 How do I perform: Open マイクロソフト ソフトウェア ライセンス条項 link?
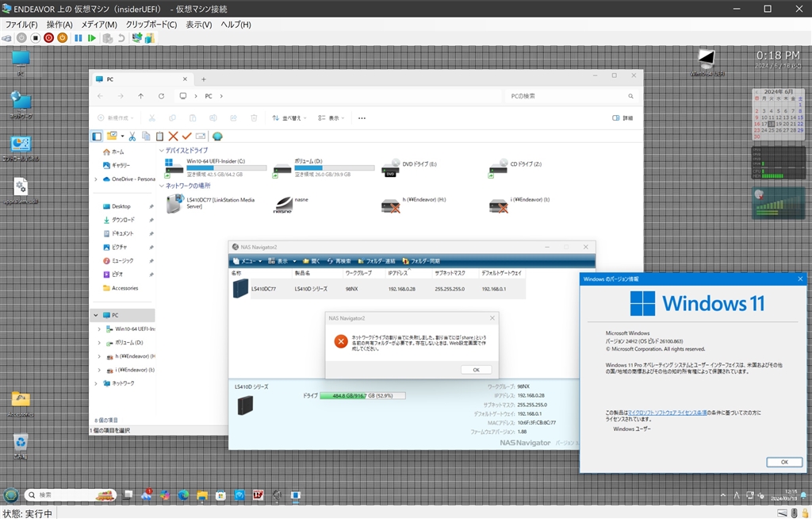pos(667,413)
